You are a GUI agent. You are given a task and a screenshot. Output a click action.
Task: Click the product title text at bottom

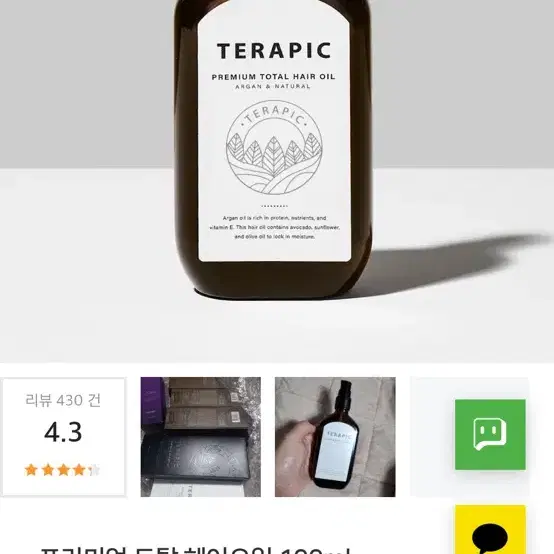195,550
